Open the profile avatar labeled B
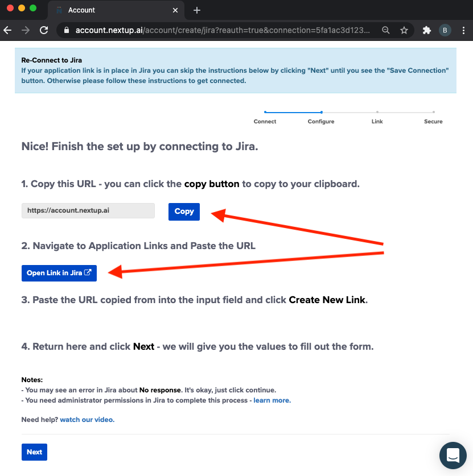 445,30
